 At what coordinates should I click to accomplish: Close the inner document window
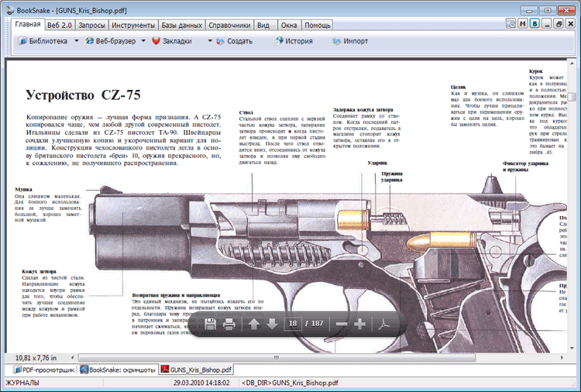coord(571,24)
